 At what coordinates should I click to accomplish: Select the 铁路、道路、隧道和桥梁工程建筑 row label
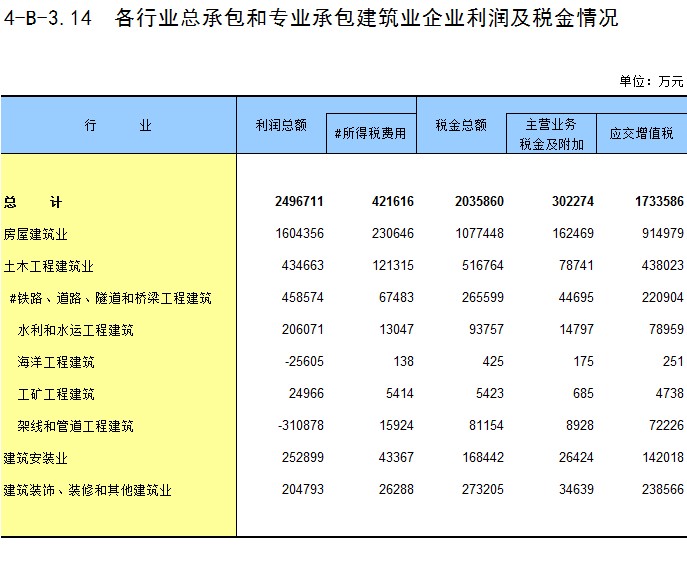[x=110, y=298]
